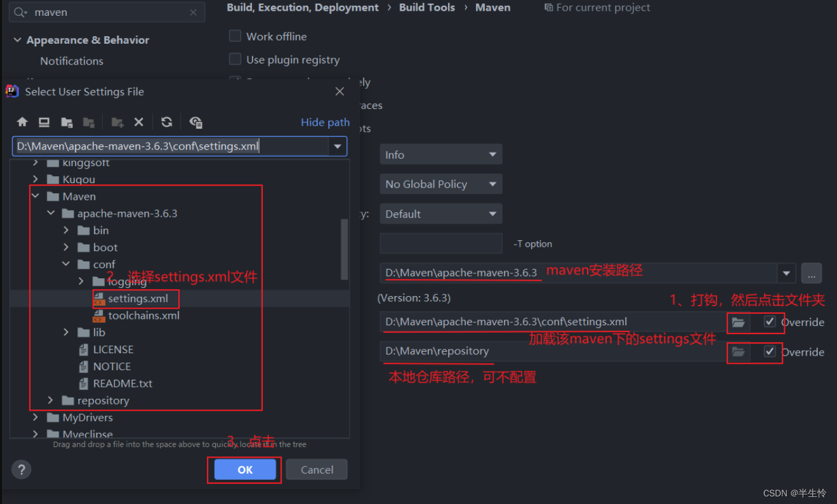Expand the boot folder
837x504 pixels.
[66, 247]
